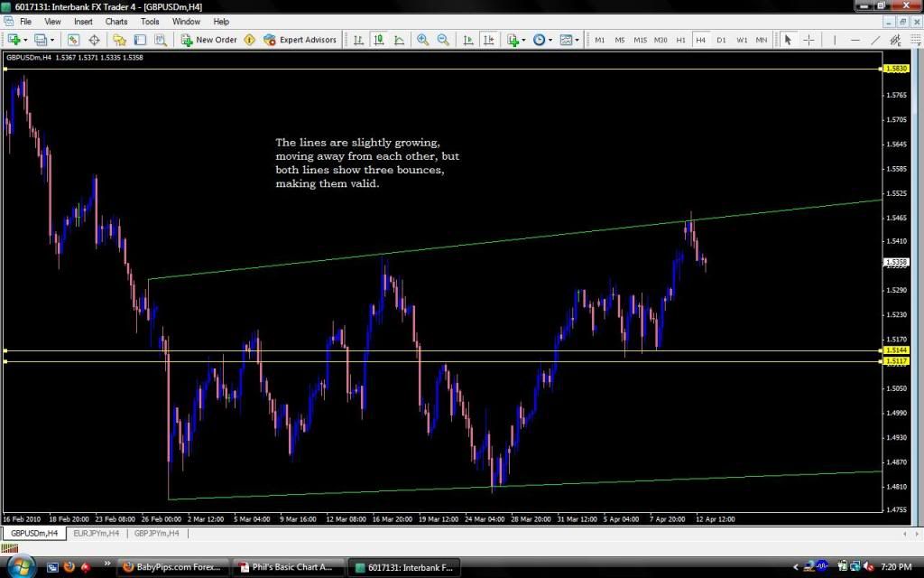924x578 pixels.
Task: Click the Templates icon
Action: pyautogui.click(x=566, y=40)
